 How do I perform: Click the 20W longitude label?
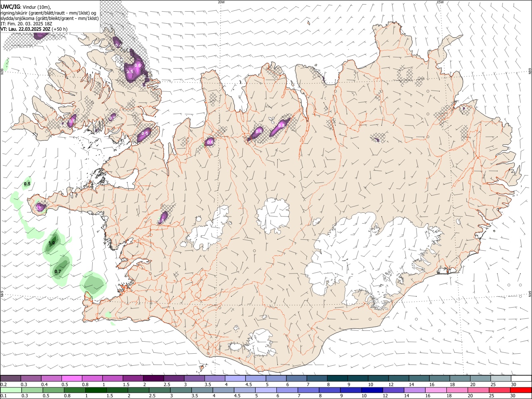pos(221,2)
